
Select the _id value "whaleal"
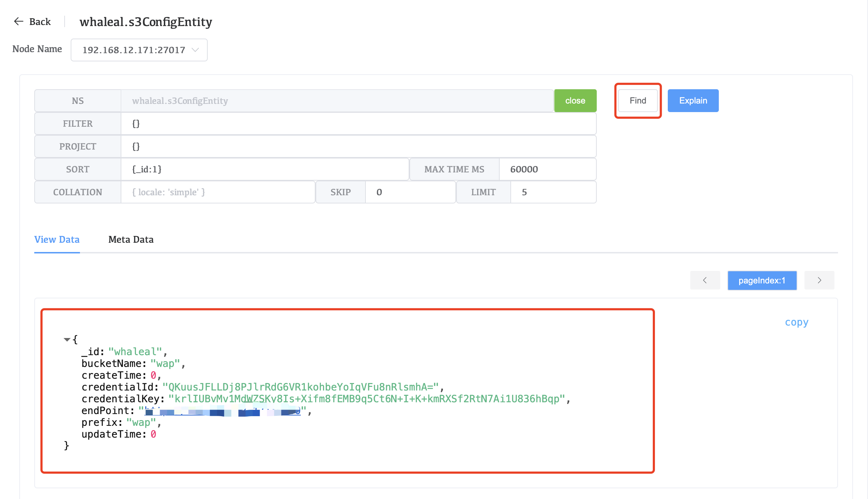click(135, 352)
